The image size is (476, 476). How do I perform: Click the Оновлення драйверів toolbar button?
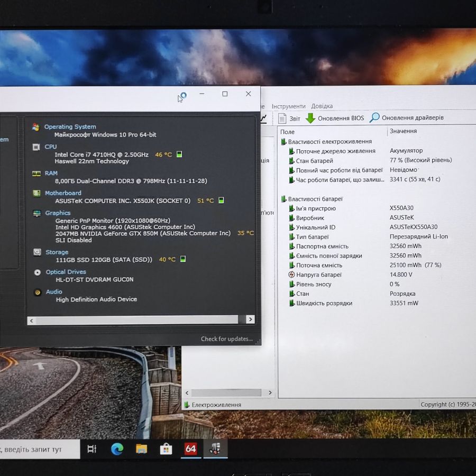[x=407, y=117]
